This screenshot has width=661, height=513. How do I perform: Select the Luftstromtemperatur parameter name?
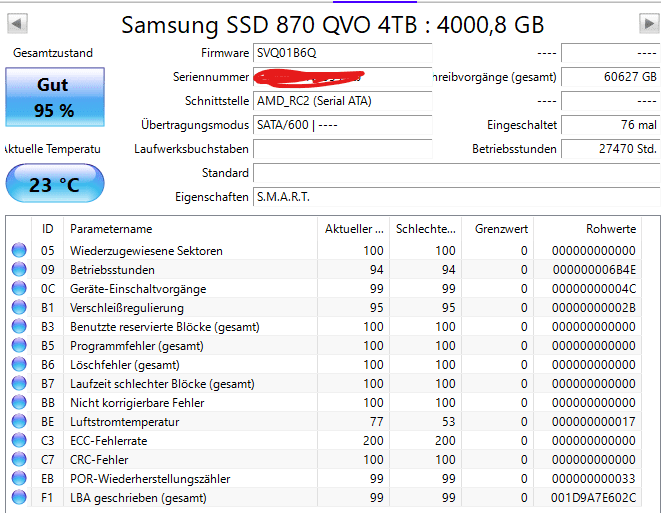point(125,422)
